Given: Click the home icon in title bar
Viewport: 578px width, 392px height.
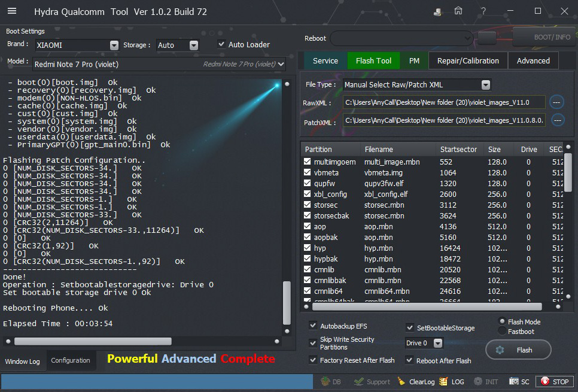Looking at the screenshot, I should [x=458, y=11].
